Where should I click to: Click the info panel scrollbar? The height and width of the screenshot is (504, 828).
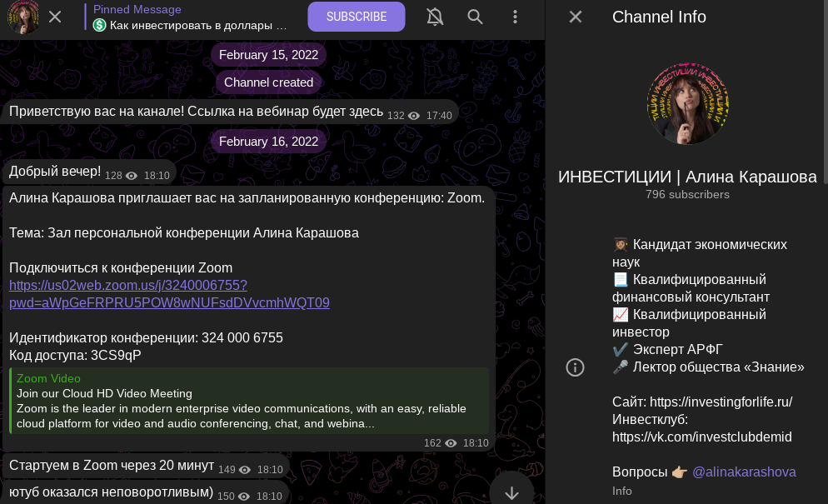[x=825, y=93]
